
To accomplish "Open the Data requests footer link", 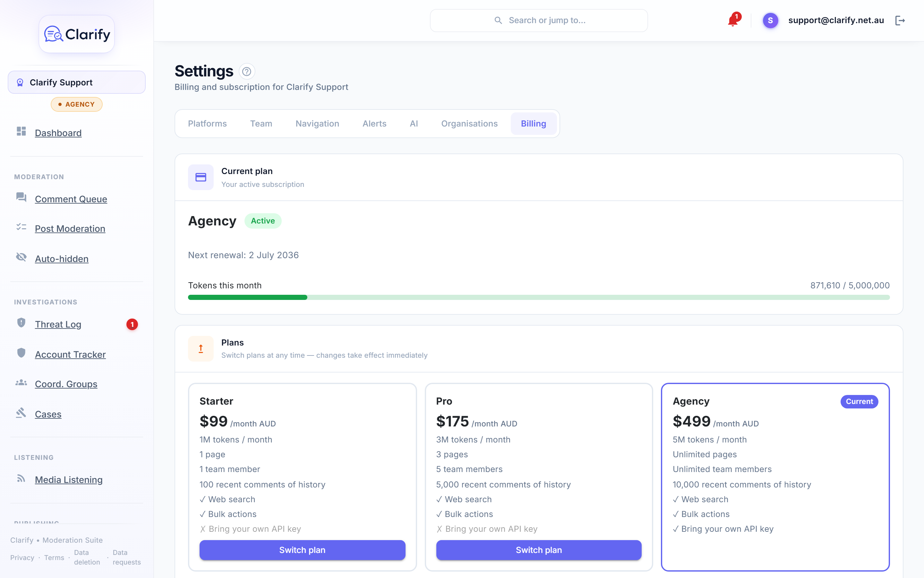I will pyautogui.click(x=127, y=557).
